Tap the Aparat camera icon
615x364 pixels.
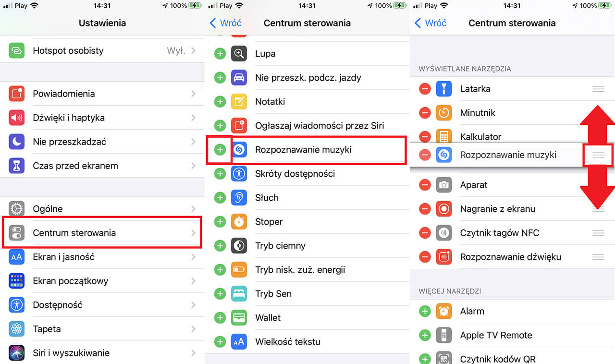pyautogui.click(x=444, y=185)
